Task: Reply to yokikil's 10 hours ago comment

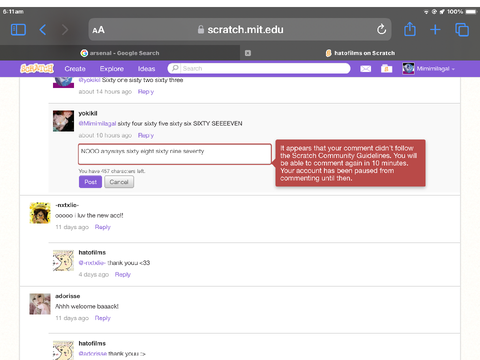Action: point(146,136)
